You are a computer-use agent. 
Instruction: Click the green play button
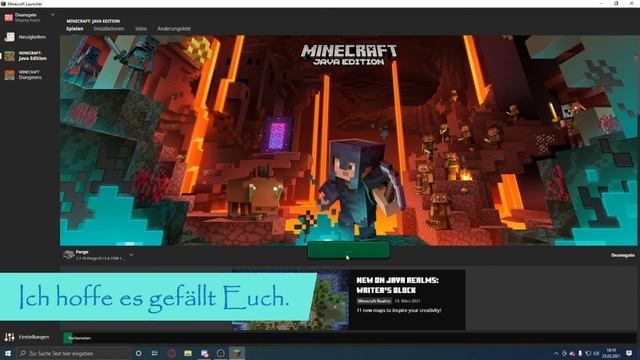pyautogui.click(x=348, y=250)
